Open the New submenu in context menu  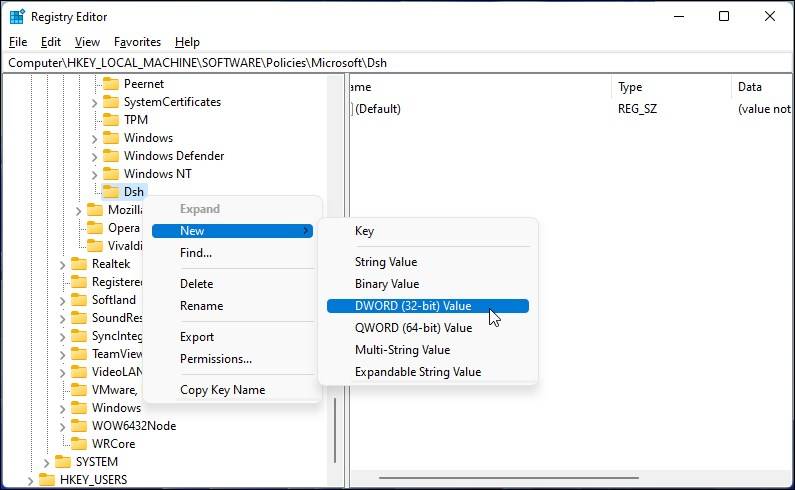tap(232, 231)
